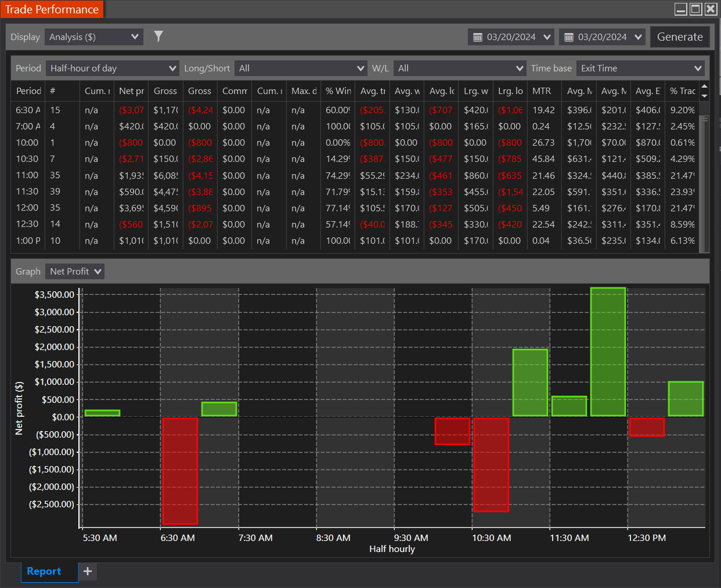Click the 23.93% trades cell
This screenshot has width=721, height=588.
point(682,192)
